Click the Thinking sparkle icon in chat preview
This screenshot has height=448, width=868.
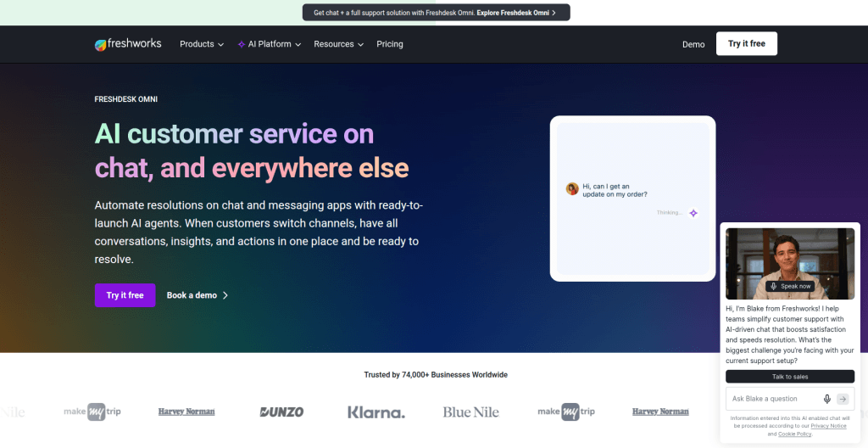(x=693, y=213)
